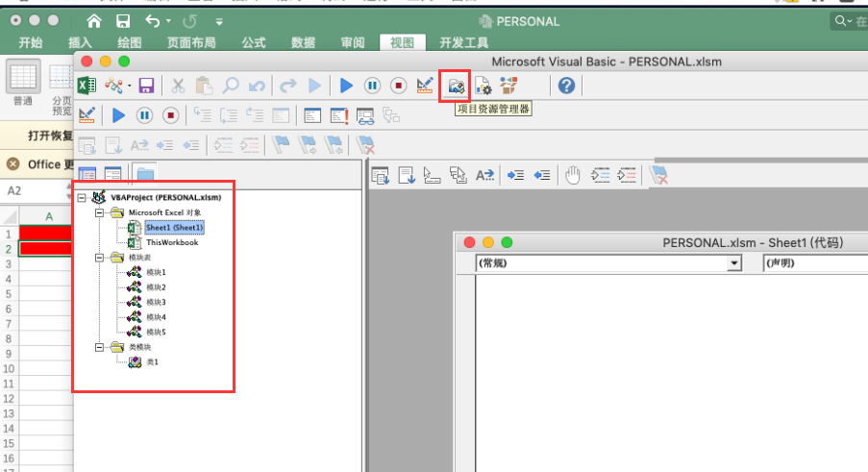Run macro from the Standard toolbar play button
The image size is (868, 472).
[346, 86]
